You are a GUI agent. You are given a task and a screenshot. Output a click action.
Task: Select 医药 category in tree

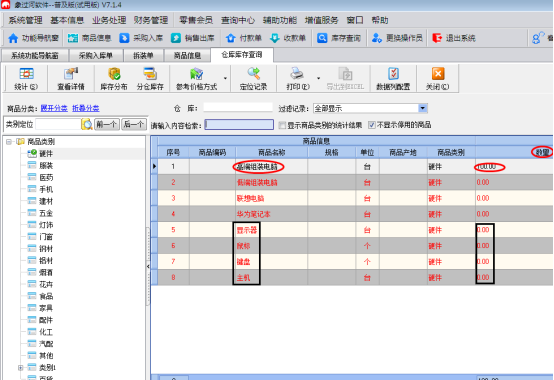[46, 178]
